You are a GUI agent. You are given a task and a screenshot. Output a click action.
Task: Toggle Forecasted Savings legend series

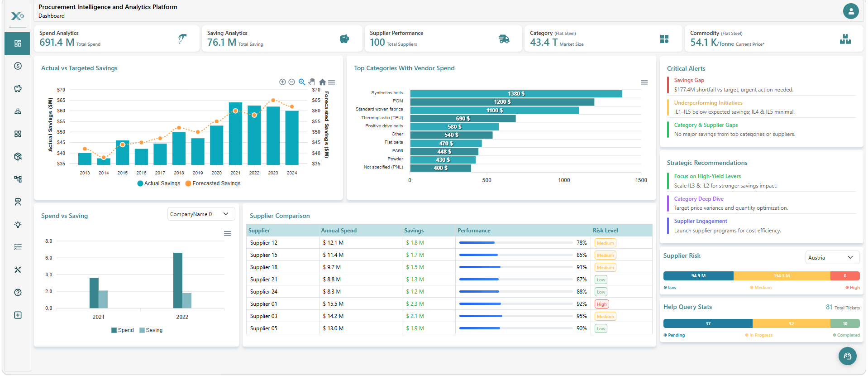213,183
